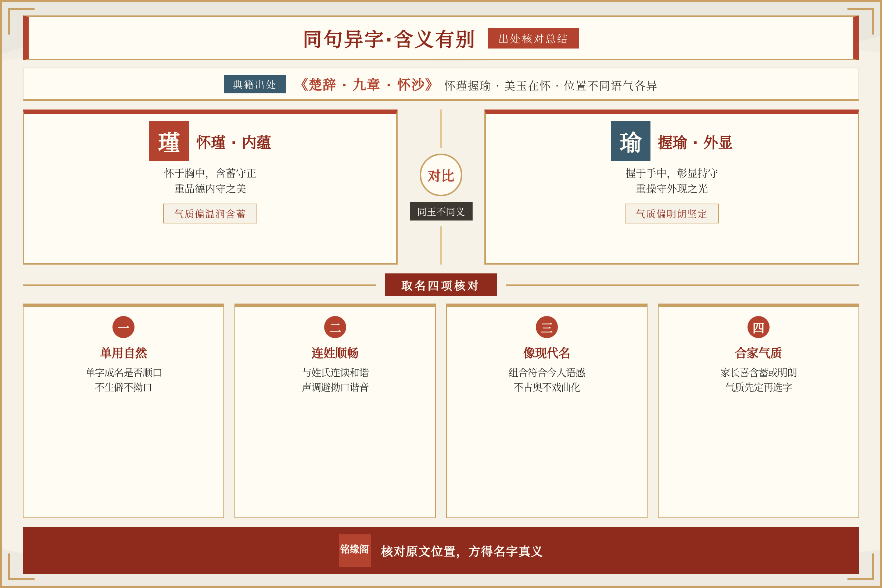This screenshot has height=588, width=882.
Task: Click the line 怀于胸中, 含蓄守正
Action: [210, 173]
